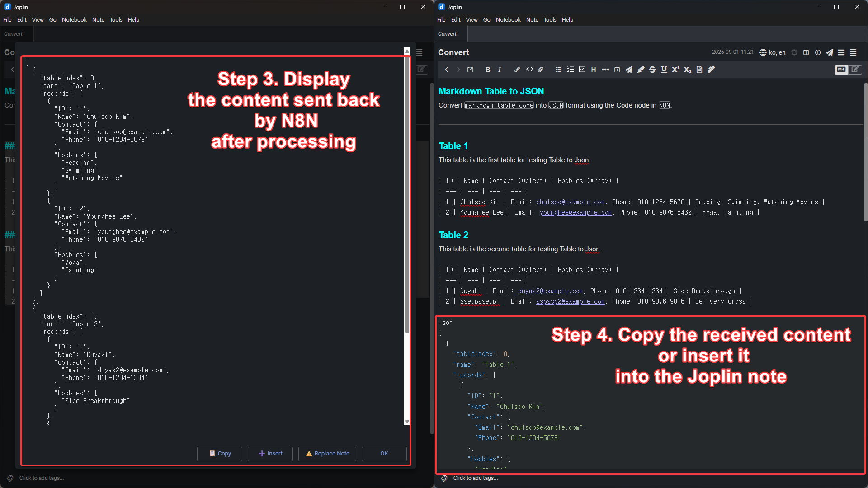
Task: Go back in right Joplin note history
Action: tap(447, 70)
